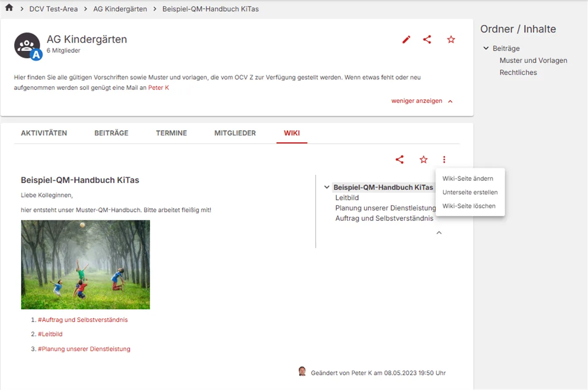This screenshot has width=588, height=390.
Task: Share the AG Kindergärten group
Action: tap(427, 39)
